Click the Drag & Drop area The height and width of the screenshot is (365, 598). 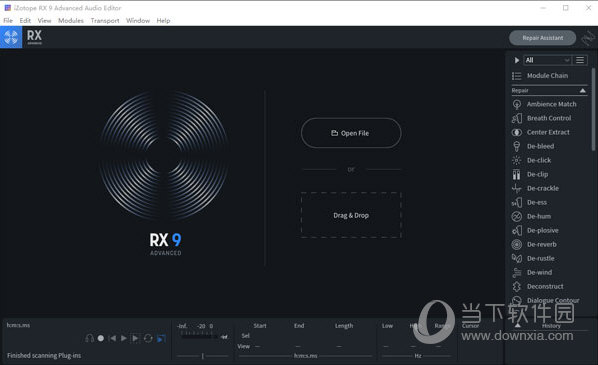click(351, 215)
